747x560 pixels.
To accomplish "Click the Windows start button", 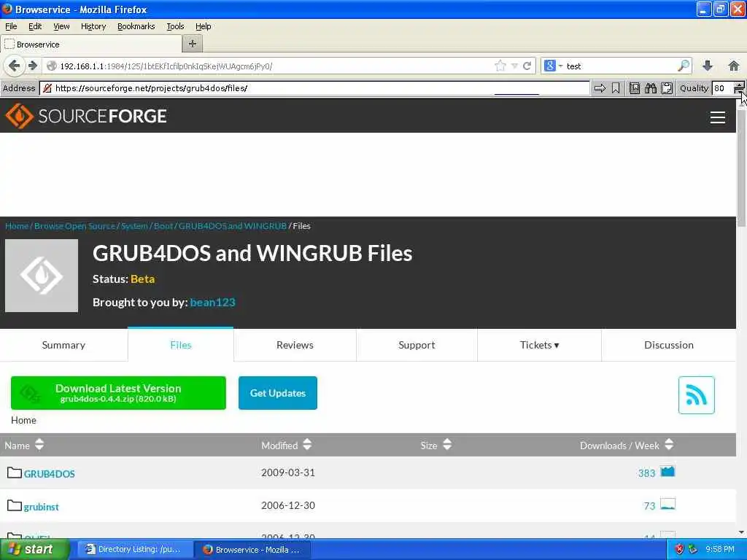I will click(34, 549).
